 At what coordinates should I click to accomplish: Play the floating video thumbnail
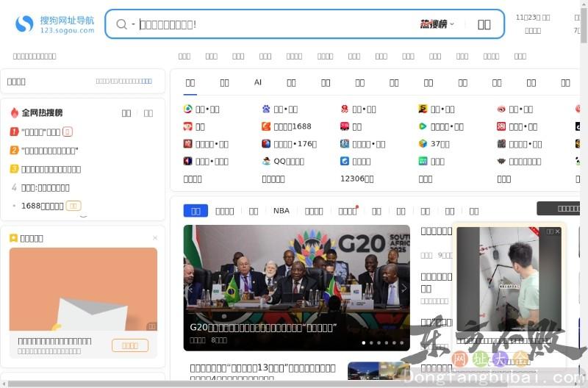tap(509, 279)
